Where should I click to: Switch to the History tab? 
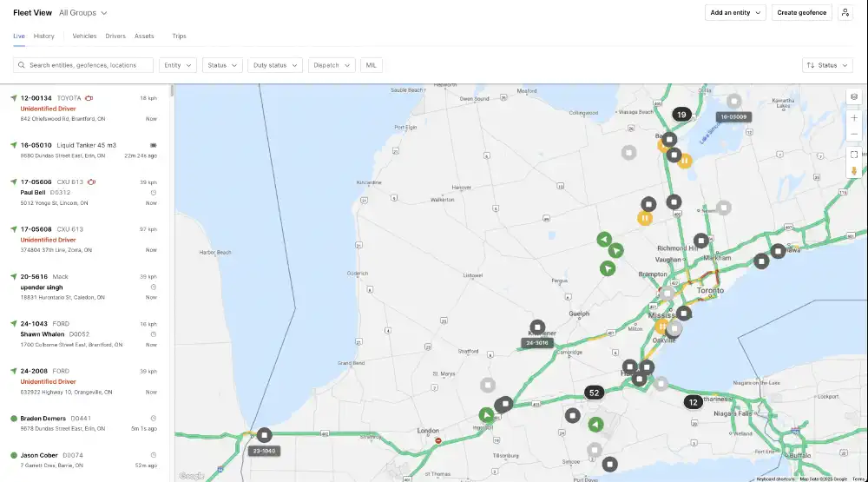43,36
